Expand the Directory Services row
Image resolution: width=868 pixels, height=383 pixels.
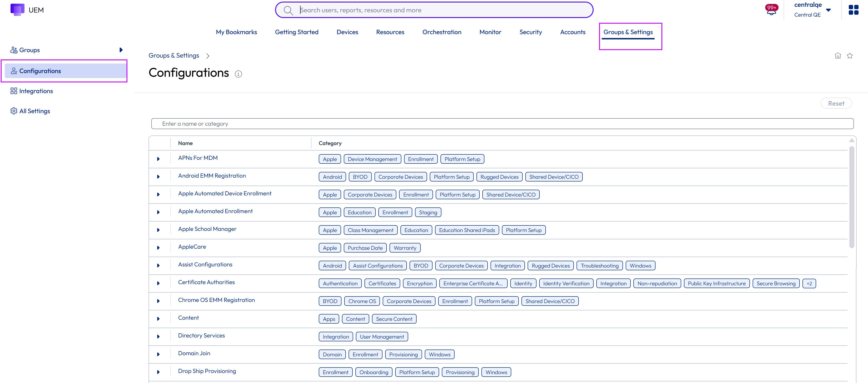pos(158,337)
